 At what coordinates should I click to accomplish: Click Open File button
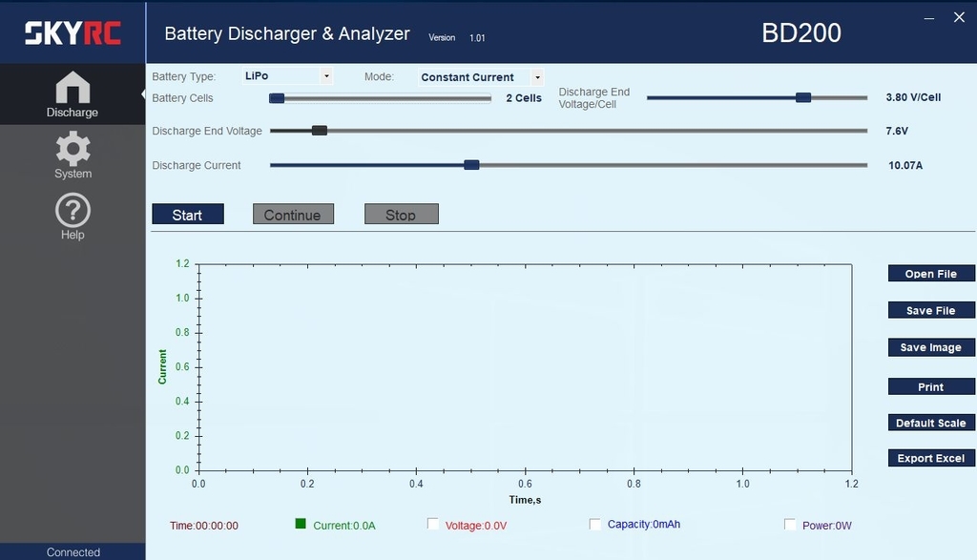(x=931, y=274)
